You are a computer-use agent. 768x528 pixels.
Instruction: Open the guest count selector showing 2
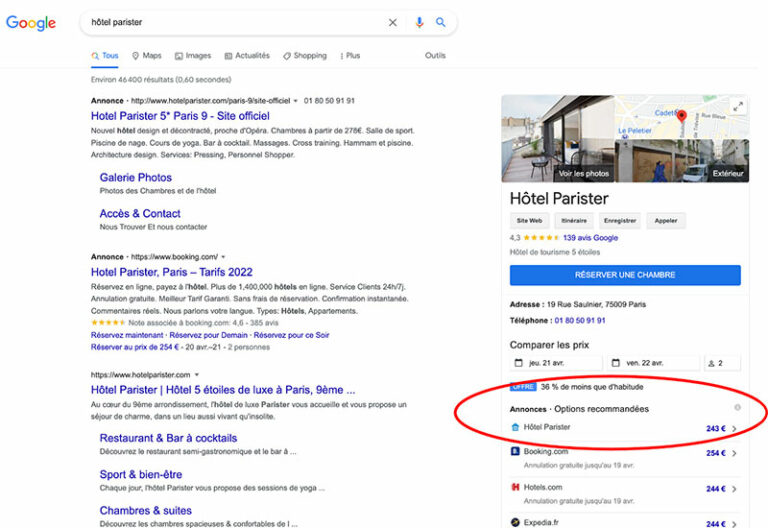pos(722,364)
